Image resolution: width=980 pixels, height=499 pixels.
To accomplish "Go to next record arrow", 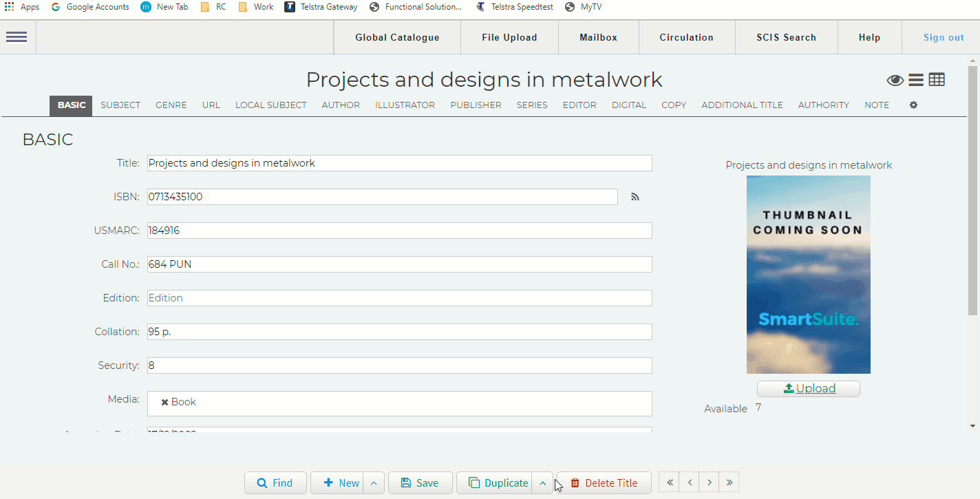I will point(710,482).
